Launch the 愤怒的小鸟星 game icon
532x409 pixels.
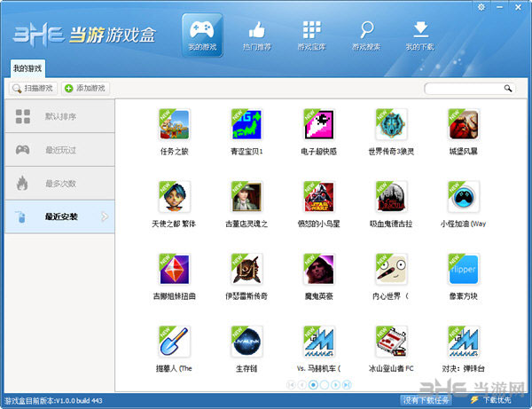[x=318, y=199]
